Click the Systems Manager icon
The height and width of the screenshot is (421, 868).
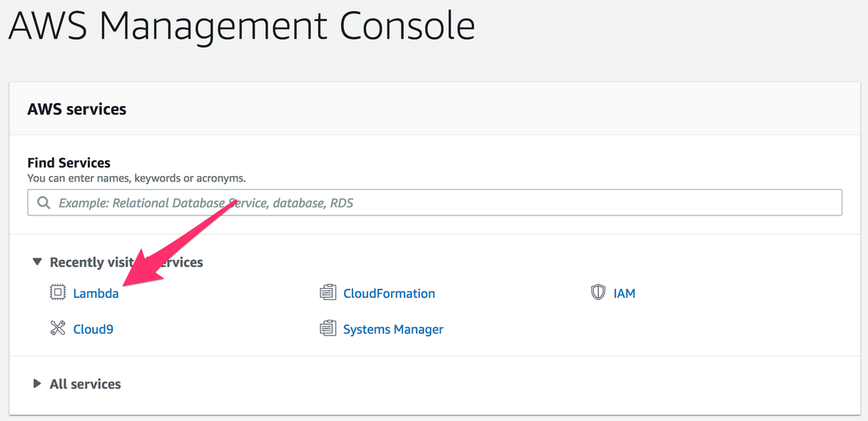coord(327,329)
